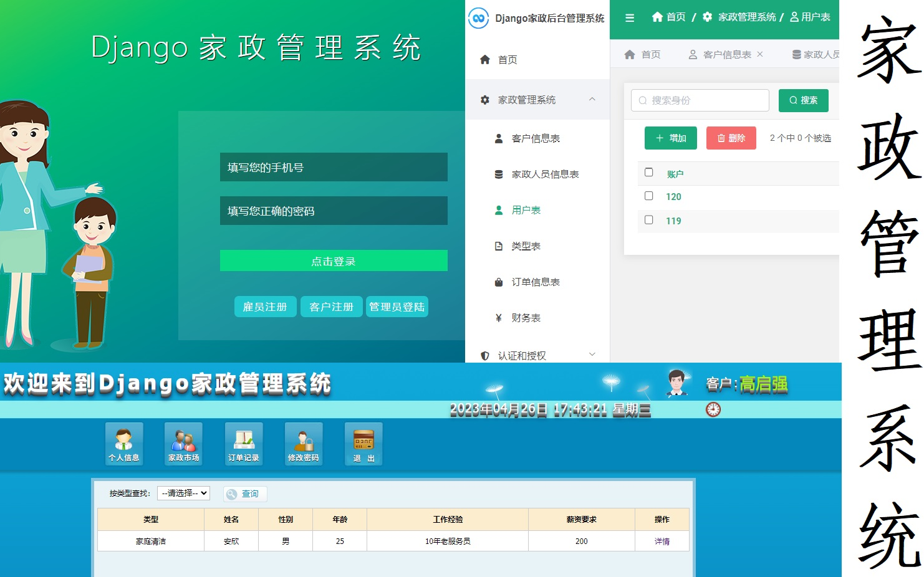The height and width of the screenshot is (577, 924).
Task: Focus the 填写您的手机号 input field
Action: (x=334, y=167)
